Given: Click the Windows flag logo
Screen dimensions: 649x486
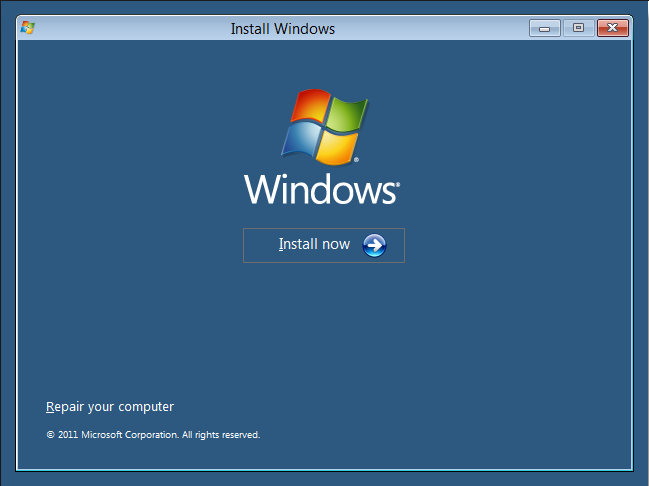Looking at the screenshot, I should (324, 127).
